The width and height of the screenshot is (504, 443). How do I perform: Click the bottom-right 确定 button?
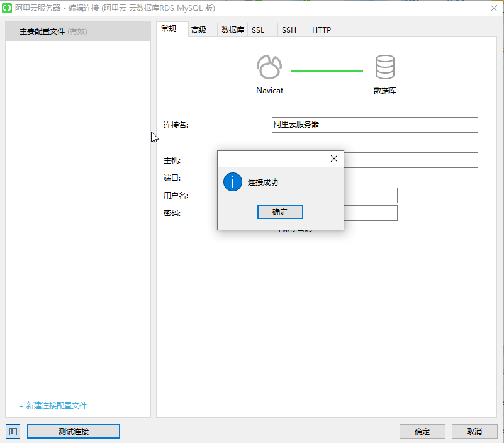422,432
